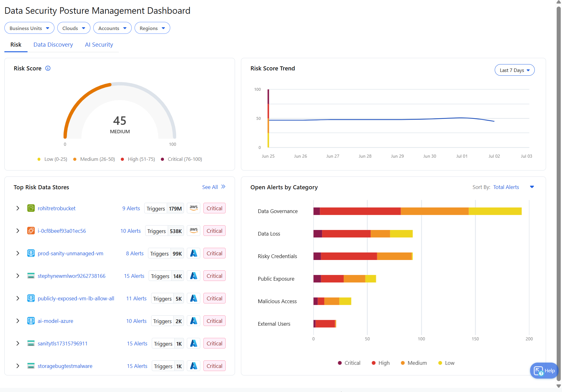Click the rohitretrobucket S3 bucket icon
Image resolution: width=562 pixels, height=392 pixels.
click(x=31, y=208)
